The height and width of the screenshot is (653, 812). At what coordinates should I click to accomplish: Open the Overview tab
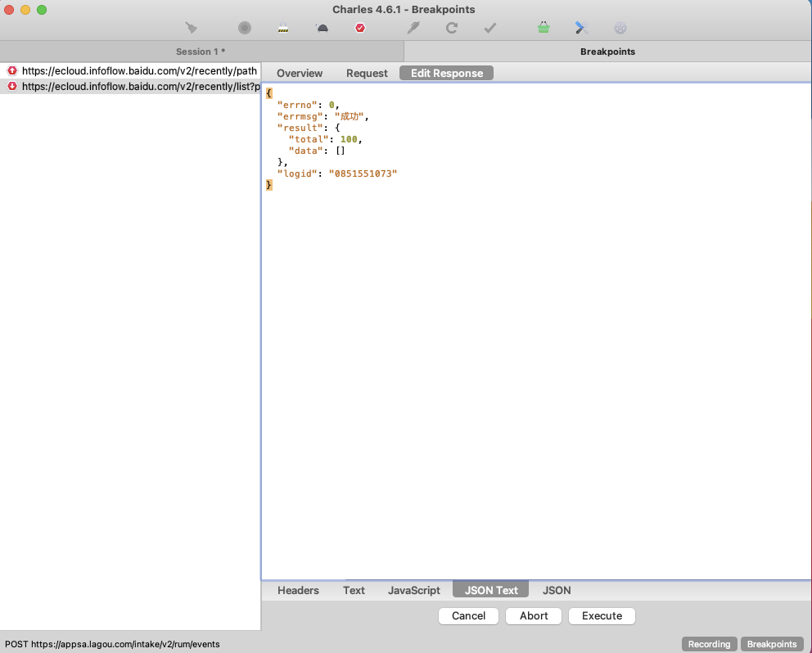[x=300, y=73]
